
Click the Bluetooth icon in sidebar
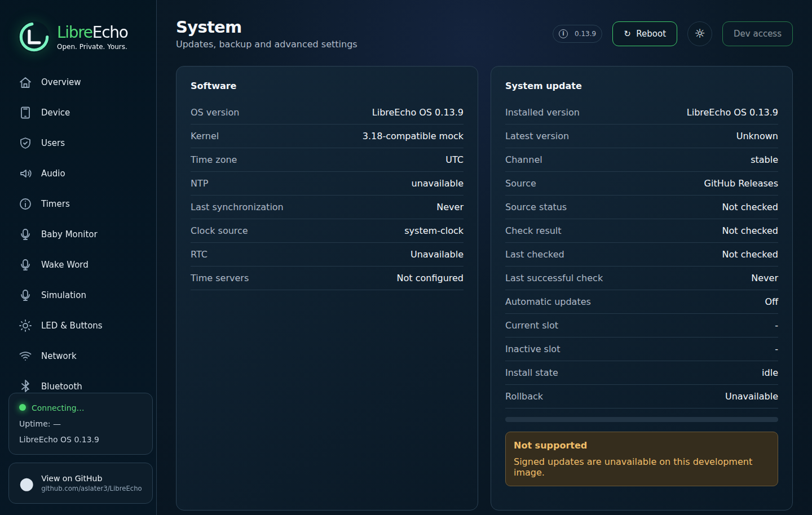click(x=25, y=386)
